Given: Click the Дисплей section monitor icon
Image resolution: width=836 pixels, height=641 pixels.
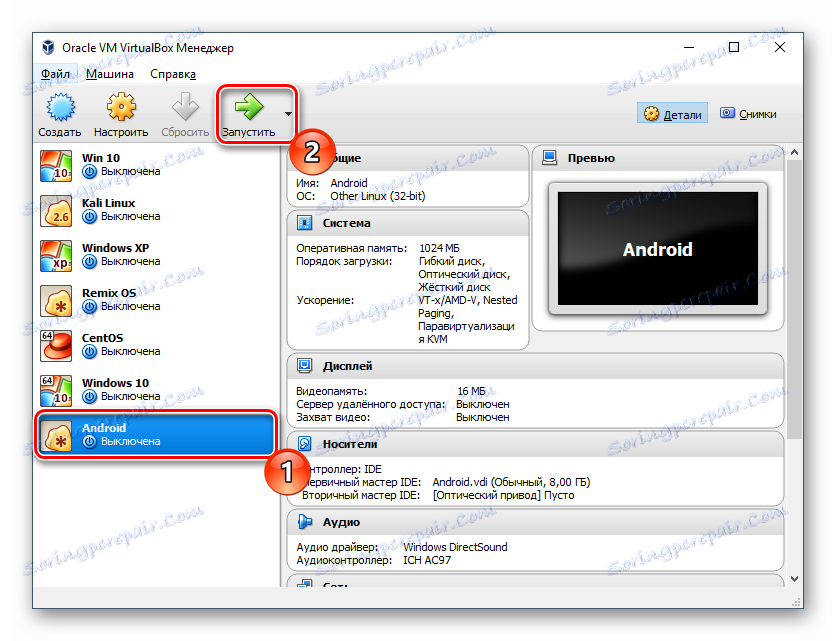Looking at the screenshot, I should [x=304, y=366].
